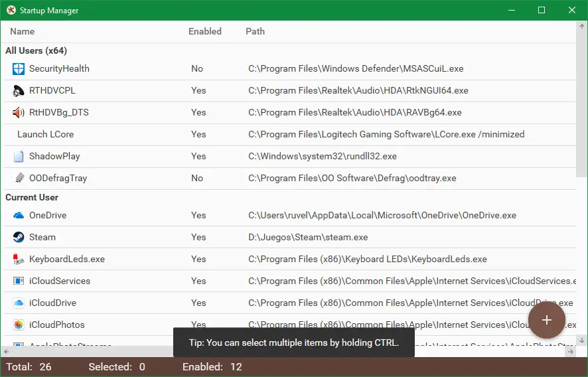588x377 pixels.
Task: Sort the list by the Enabled column header
Action: [205, 31]
